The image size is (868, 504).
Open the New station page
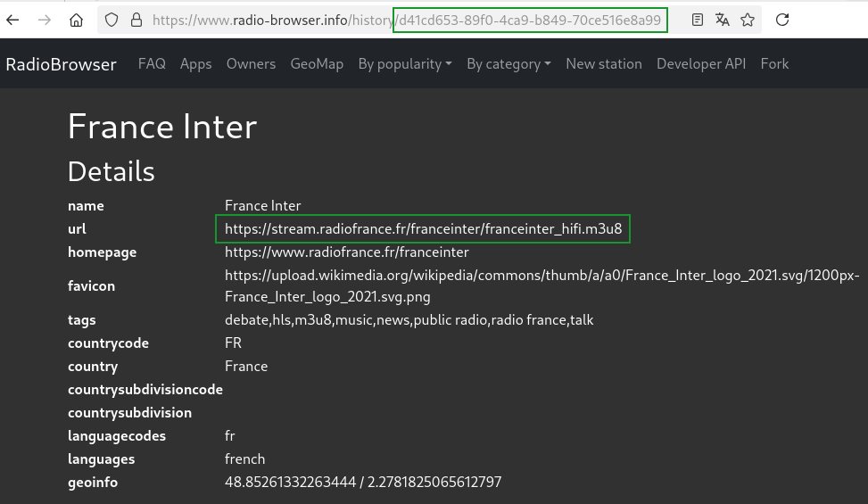point(604,63)
